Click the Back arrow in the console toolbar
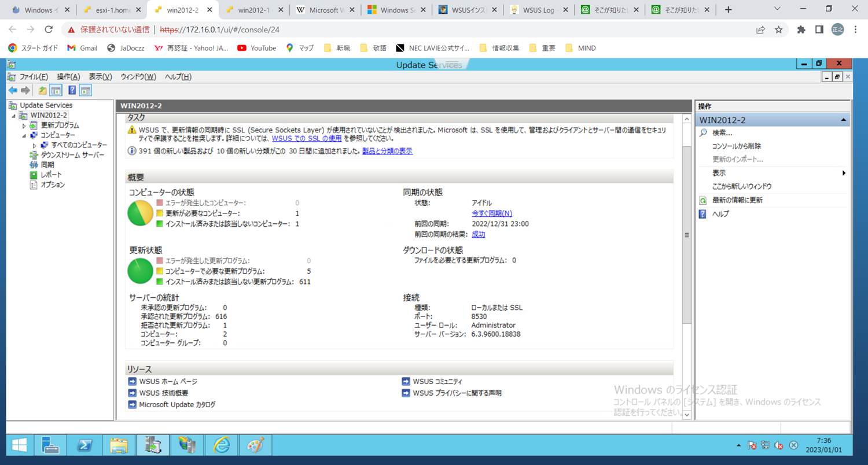The width and height of the screenshot is (868, 465). [13, 90]
